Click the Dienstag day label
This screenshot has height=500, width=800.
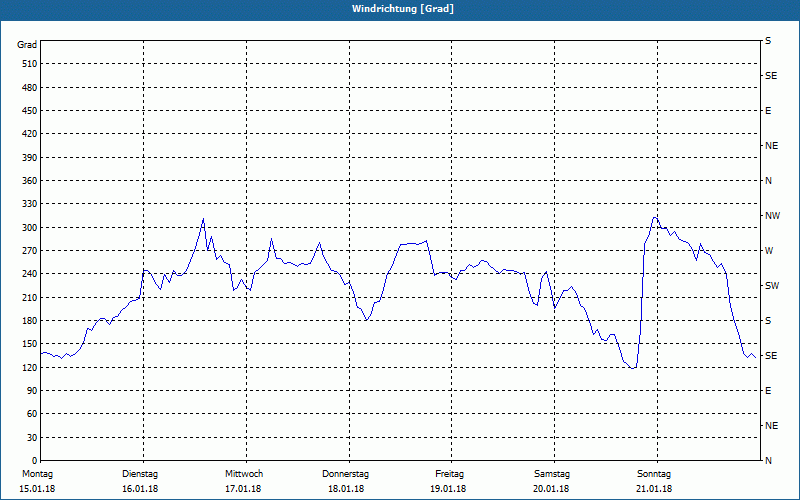(140, 474)
